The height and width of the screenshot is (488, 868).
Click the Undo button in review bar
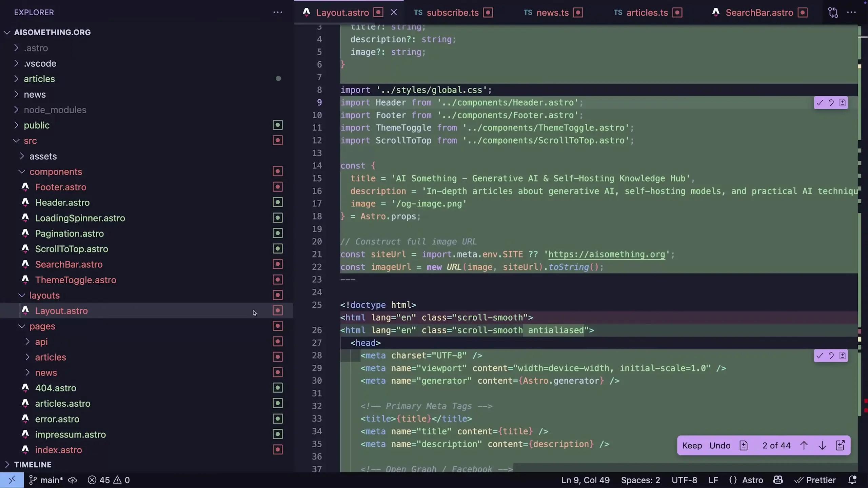720,446
